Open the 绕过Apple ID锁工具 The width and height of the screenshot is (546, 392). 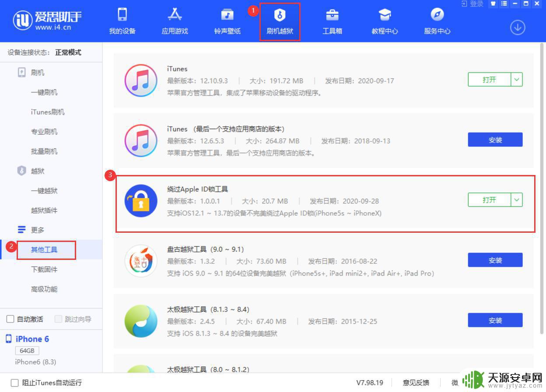[490, 200]
